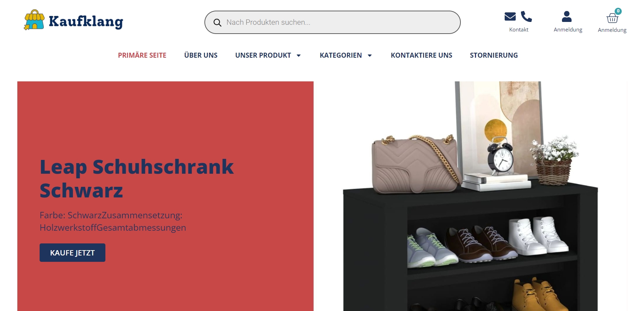Open the shopping basket cart icon

coord(612,18)
